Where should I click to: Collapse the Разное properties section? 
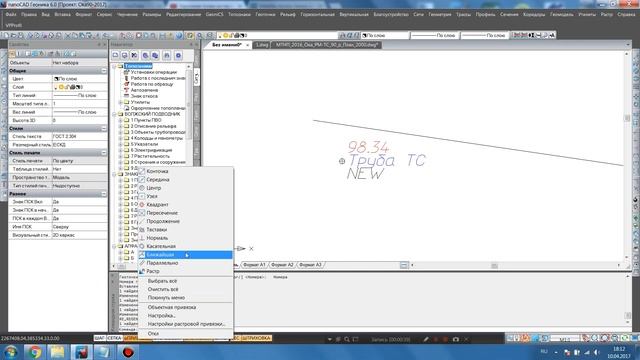[x=104, y=194]
